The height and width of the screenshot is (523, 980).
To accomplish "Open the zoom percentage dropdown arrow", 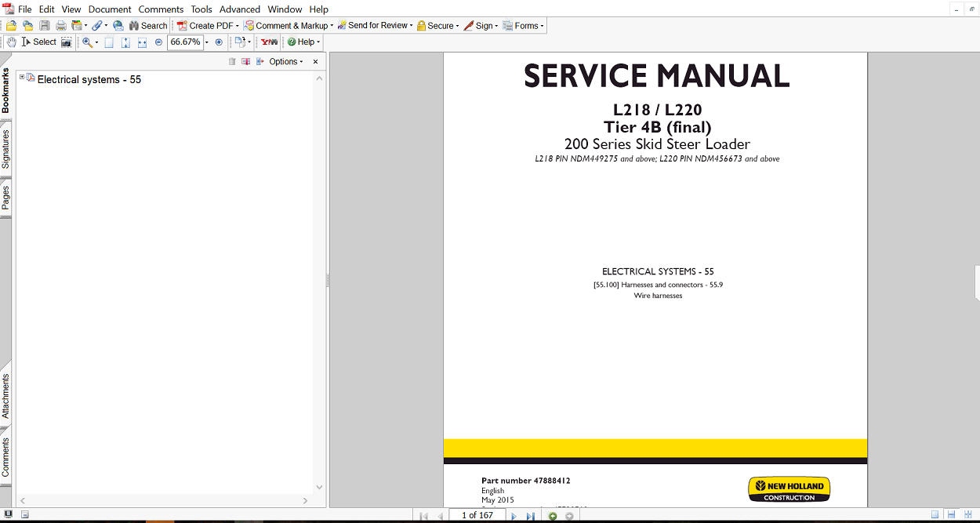I will (207, 42).
